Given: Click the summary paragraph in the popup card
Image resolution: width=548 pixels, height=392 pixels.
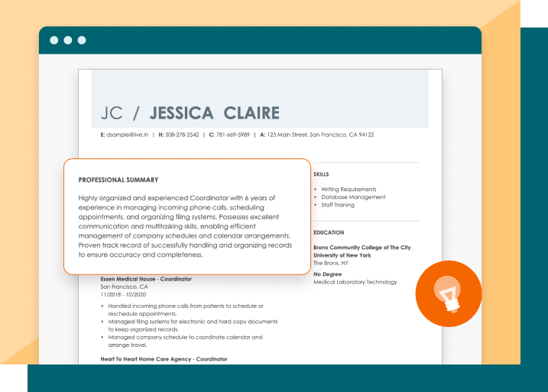Looking at the screenshot, I should click(x=185, y=226).
